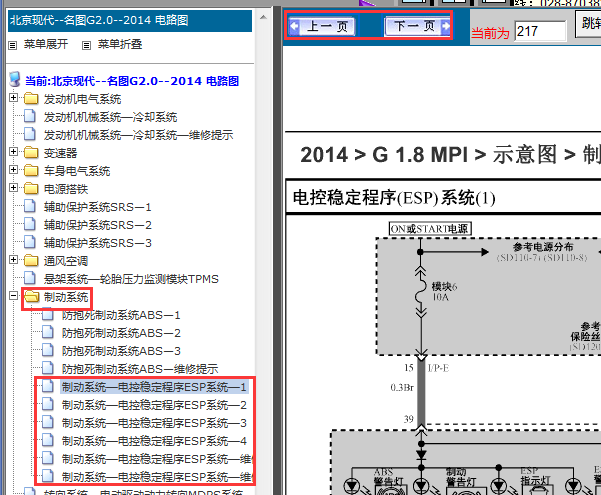Click the 跳转 jump button next to the page field

[x=588, y=23]
